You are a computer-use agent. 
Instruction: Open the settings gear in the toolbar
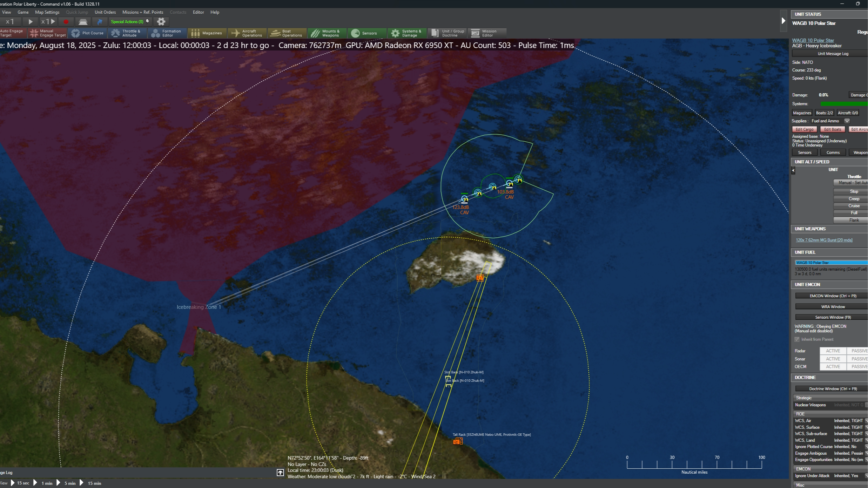pos(161,22)
